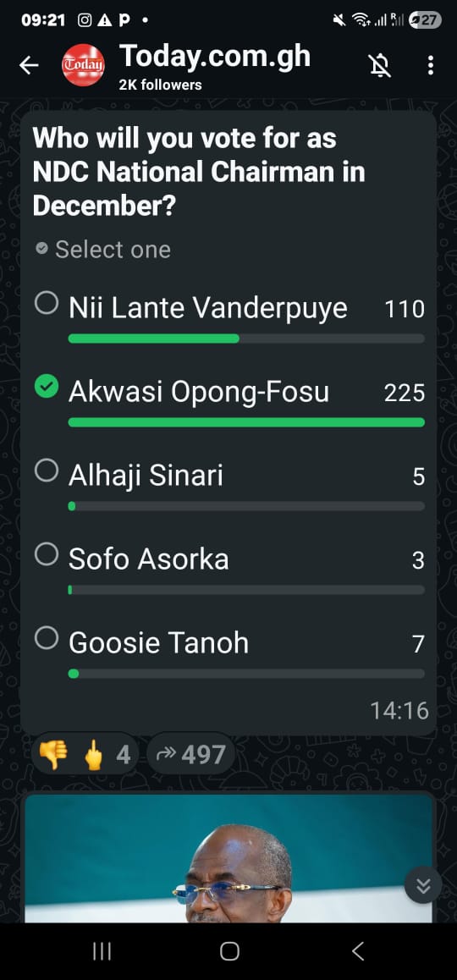Tap the thumbs down reaction emoji
The image size is (457, 980).
click(x=53, y=754)
